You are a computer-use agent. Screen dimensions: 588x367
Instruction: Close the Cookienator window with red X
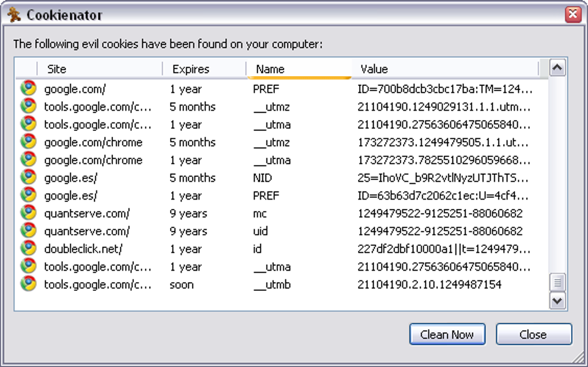pyautogui.click(x=573, y=14)
